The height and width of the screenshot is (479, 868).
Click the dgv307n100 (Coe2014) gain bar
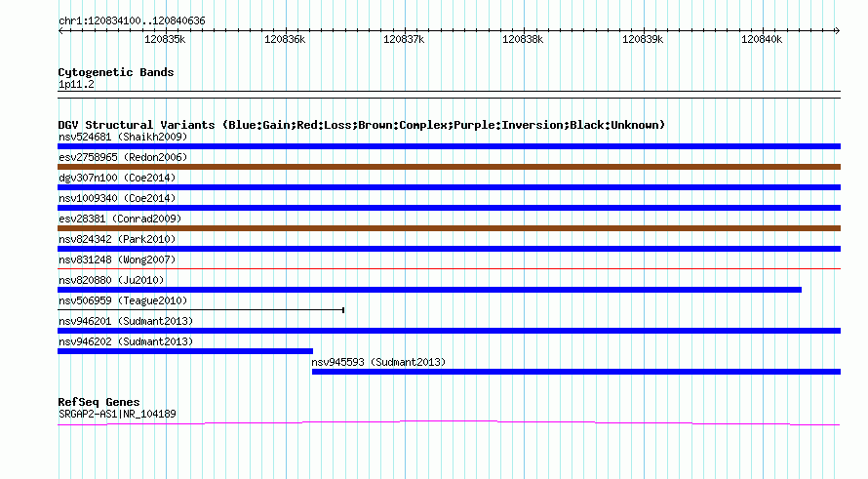click(x=449, y=187)
